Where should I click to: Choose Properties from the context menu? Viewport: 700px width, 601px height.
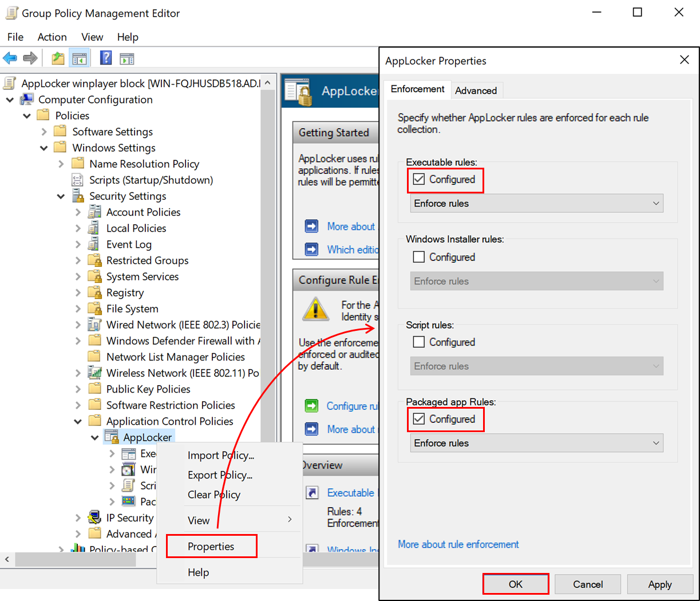coord(211,547)
